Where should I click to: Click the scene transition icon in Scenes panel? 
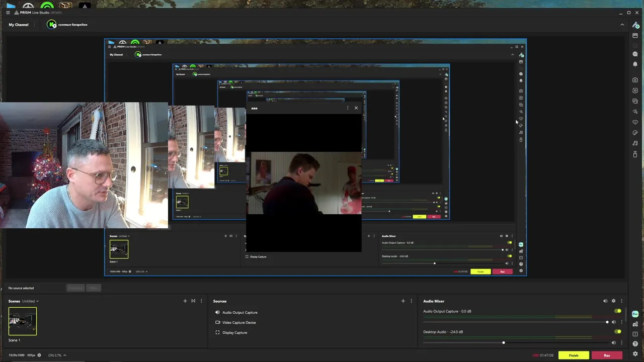click(193, 301)
